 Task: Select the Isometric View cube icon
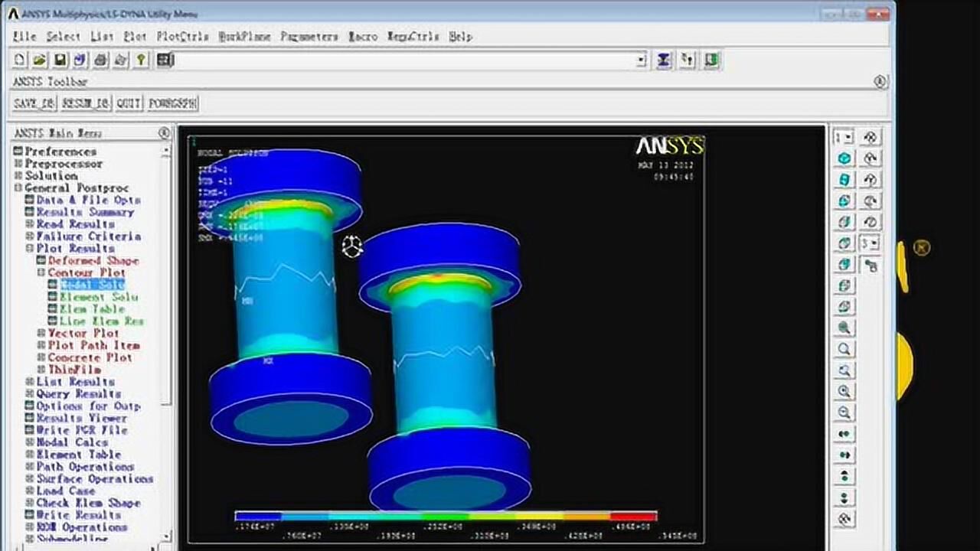click(844, 158)
